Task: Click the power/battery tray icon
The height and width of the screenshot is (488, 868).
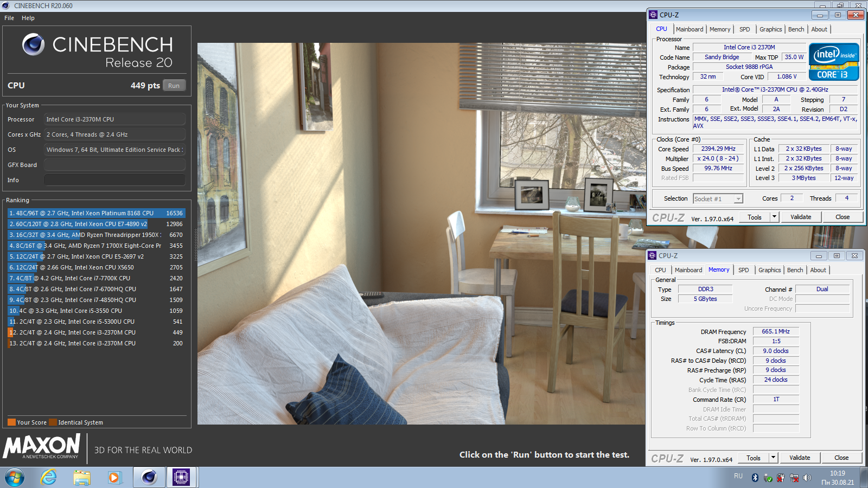Action: [781, 478]
